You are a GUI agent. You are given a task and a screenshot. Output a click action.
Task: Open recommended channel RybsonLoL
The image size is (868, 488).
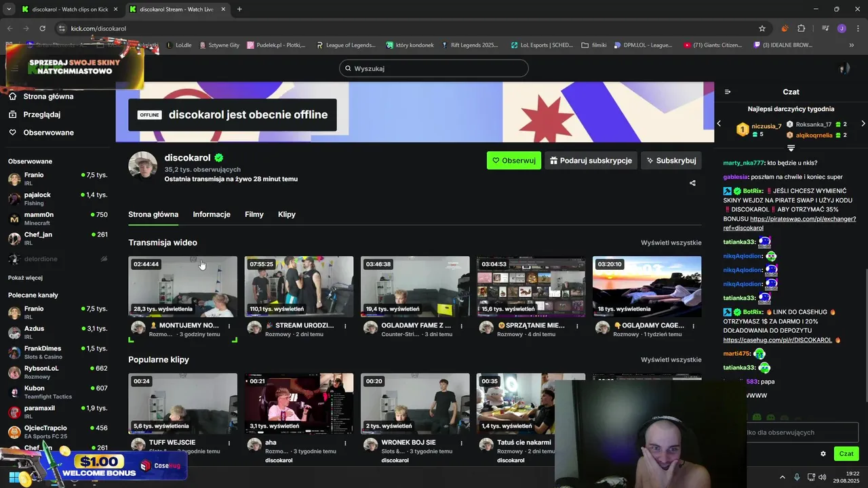pyautogui.click(x=58, y=372)
